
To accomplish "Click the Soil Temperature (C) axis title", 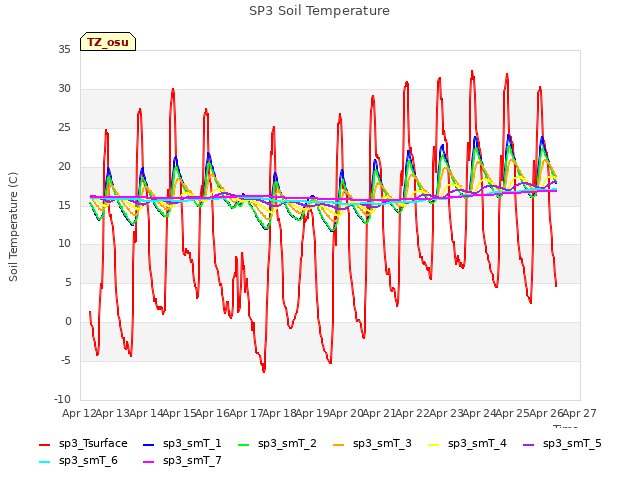I will pos(13,227).
